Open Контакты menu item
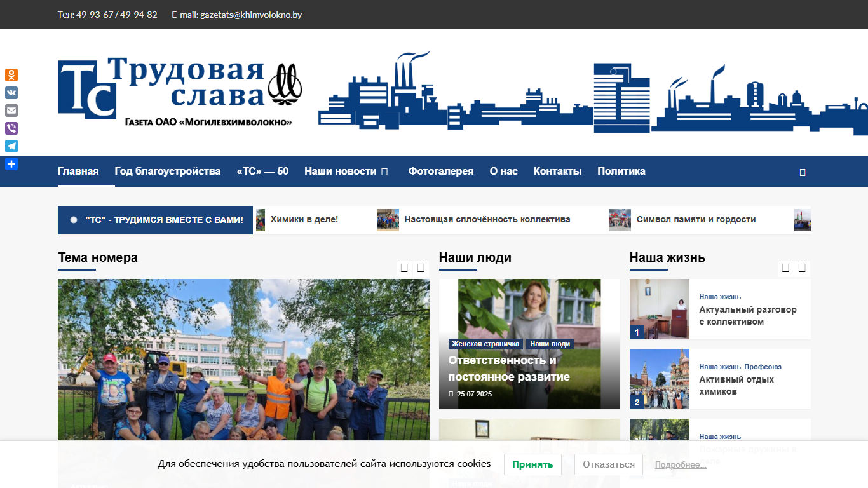Image resolution: width=868 pixels, height=488 pixels. [x=558, y=171]
